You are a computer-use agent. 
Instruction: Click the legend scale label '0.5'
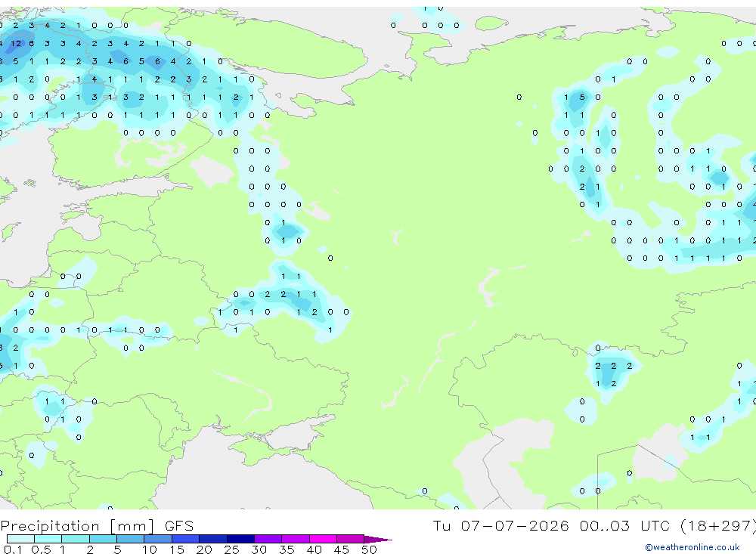pos(41,549)
